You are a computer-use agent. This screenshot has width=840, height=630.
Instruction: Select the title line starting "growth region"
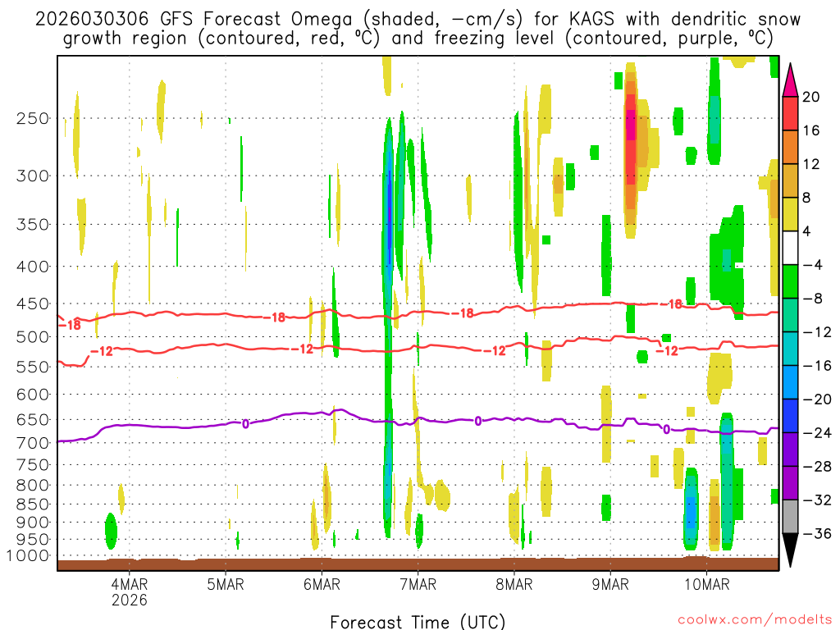coord(418,39)
